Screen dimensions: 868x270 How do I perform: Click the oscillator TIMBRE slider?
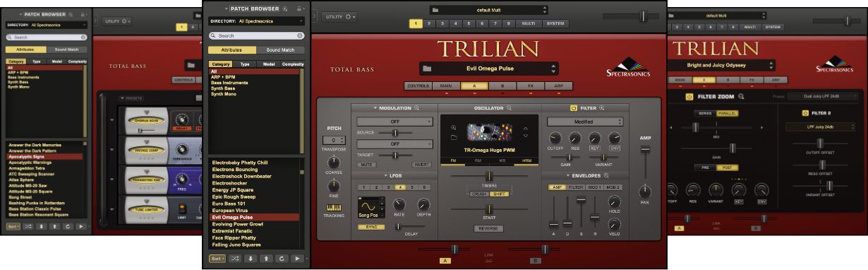click(x=488, y=175)
